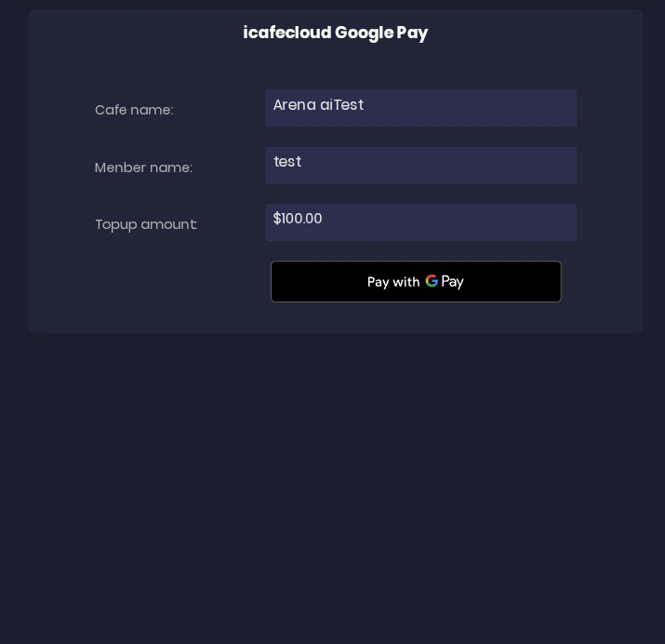Click the icafecloud Google Pay heading
The width and height of the screenshot is (665, 644).
[335, 33]
